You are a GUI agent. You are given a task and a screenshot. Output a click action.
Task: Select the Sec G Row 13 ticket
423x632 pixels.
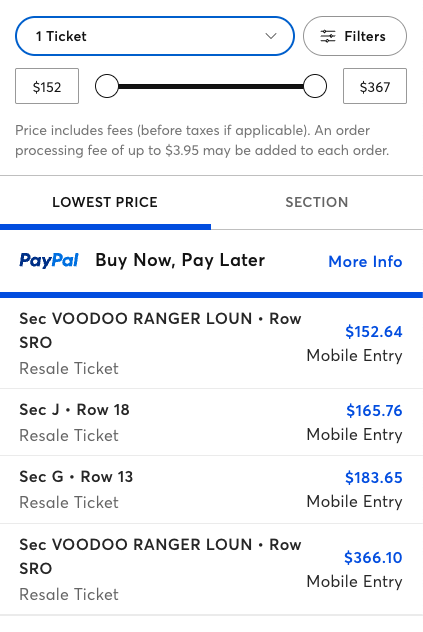tap(211, 490)
